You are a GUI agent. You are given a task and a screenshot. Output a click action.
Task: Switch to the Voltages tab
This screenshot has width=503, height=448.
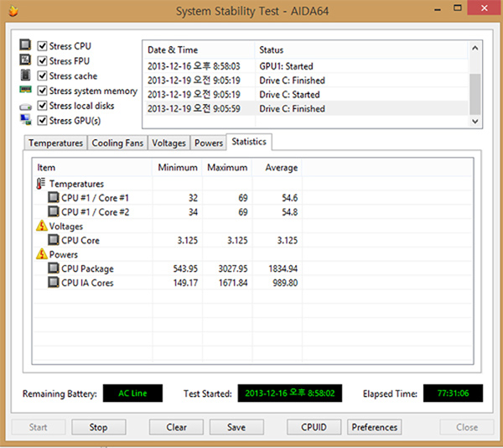tap(169, 143)
